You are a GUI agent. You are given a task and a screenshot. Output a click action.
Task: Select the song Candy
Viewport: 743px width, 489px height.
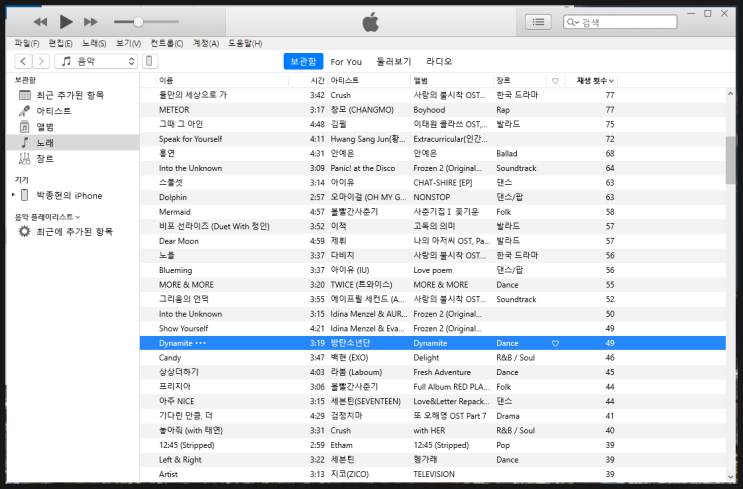click(x=170, y=358)
